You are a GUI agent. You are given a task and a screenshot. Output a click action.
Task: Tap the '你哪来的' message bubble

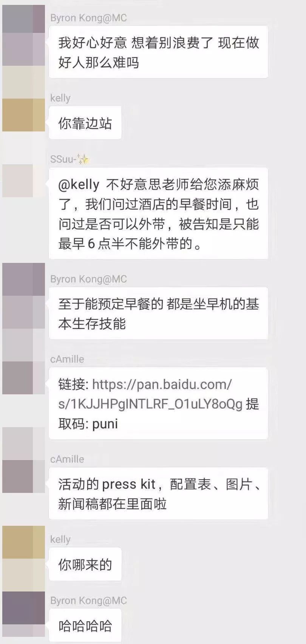[85, 564]
